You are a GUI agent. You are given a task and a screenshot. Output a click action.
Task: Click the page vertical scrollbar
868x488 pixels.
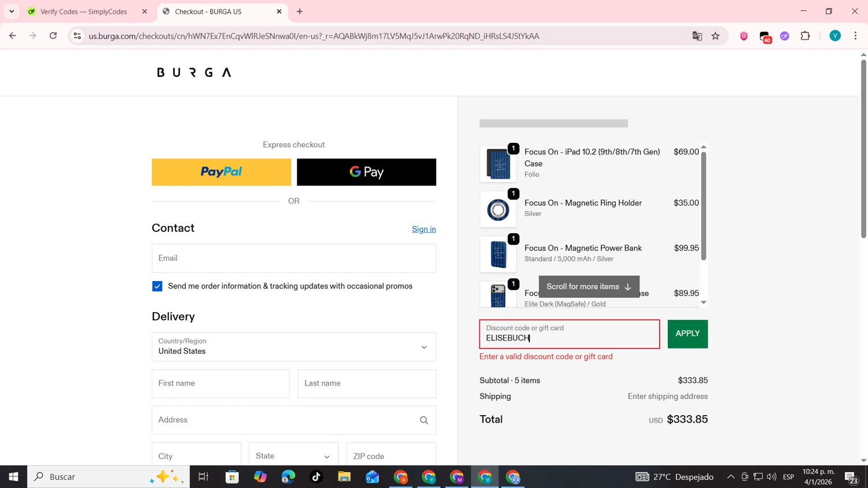point(863,149)
